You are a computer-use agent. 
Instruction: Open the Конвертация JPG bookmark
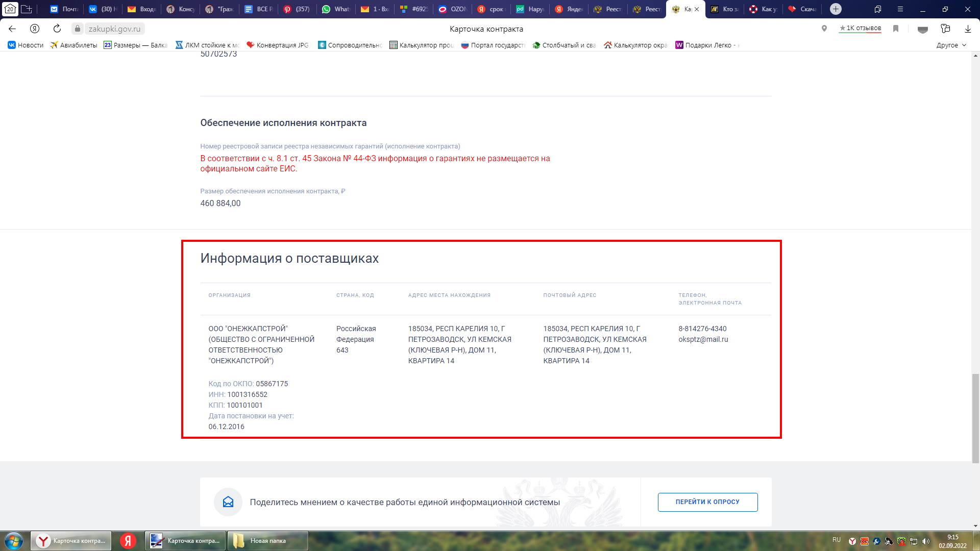point(278,45)
